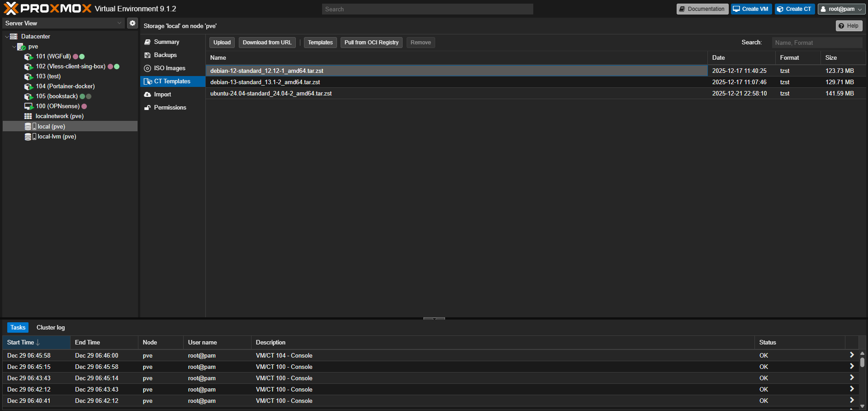Select container 101 (WGFull) icon

pos(28,57)
